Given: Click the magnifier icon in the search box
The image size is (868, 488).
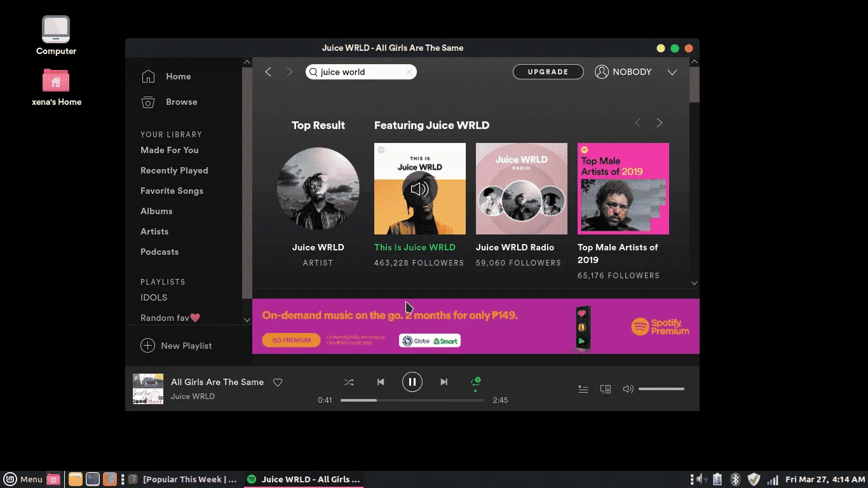Looking at the screenshot, I should (x=313, y=72).
